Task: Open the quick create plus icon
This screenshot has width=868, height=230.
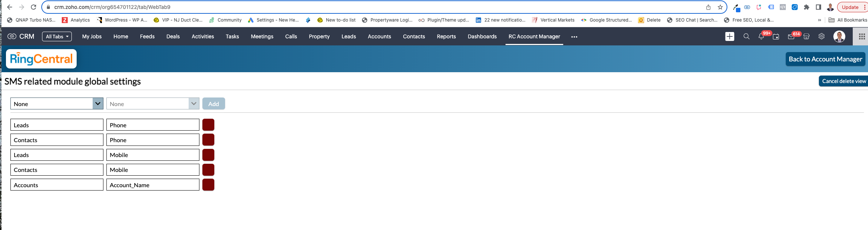Action: pos(730,36)
